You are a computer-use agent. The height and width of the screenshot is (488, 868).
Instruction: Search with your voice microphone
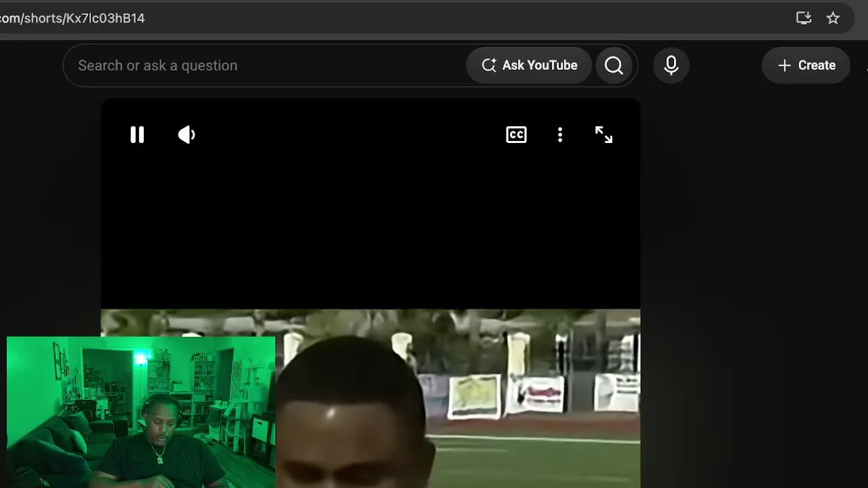[x=671, y=65]
